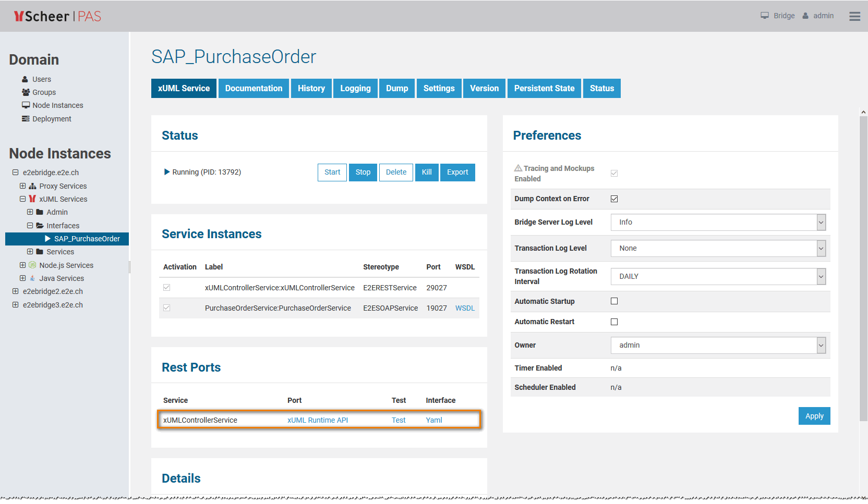Enable the Automatic Startup checkbox
This screenshot has width=868, height=504.
[x=614, y=301]
